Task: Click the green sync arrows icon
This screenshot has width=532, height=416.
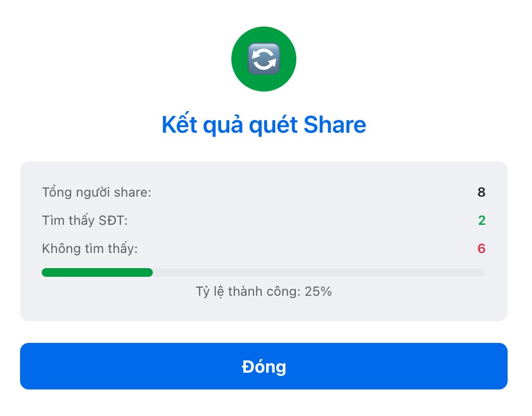Action: [x=263, y=59]
